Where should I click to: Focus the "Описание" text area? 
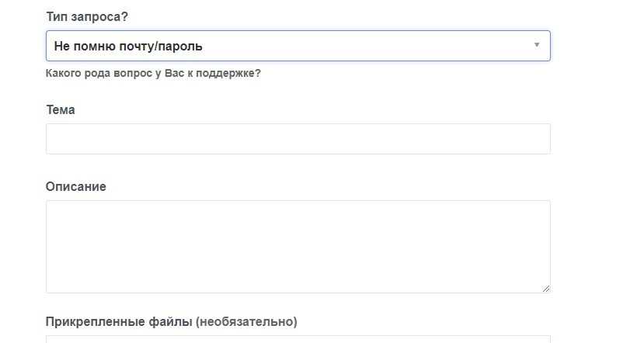[x=298, y=246]
